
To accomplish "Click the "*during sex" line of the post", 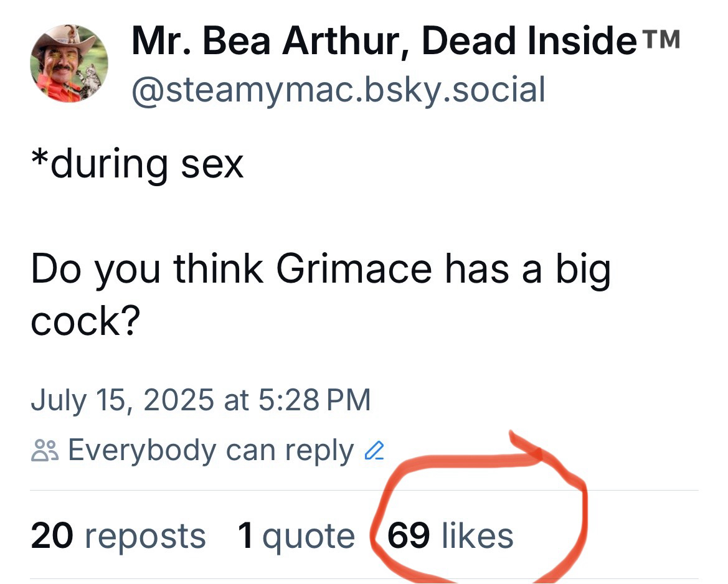I will tap(137, 164).
